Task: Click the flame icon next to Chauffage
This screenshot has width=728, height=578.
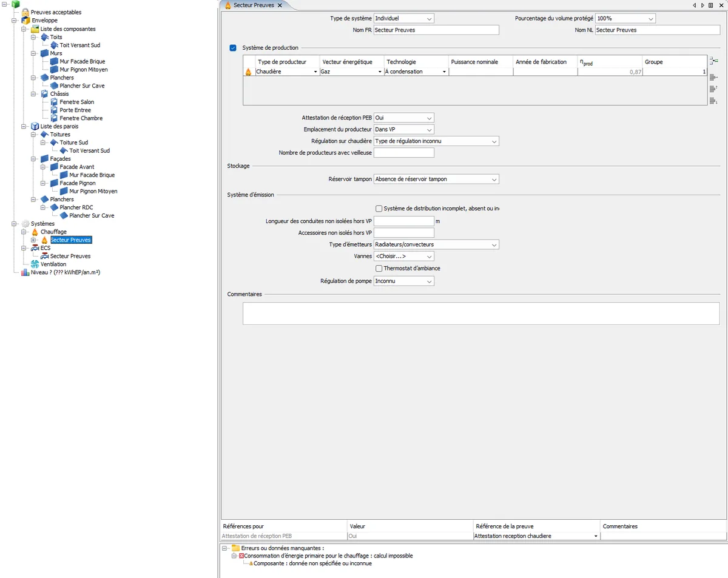Action: pyautogui.click(x=35, y=232)
